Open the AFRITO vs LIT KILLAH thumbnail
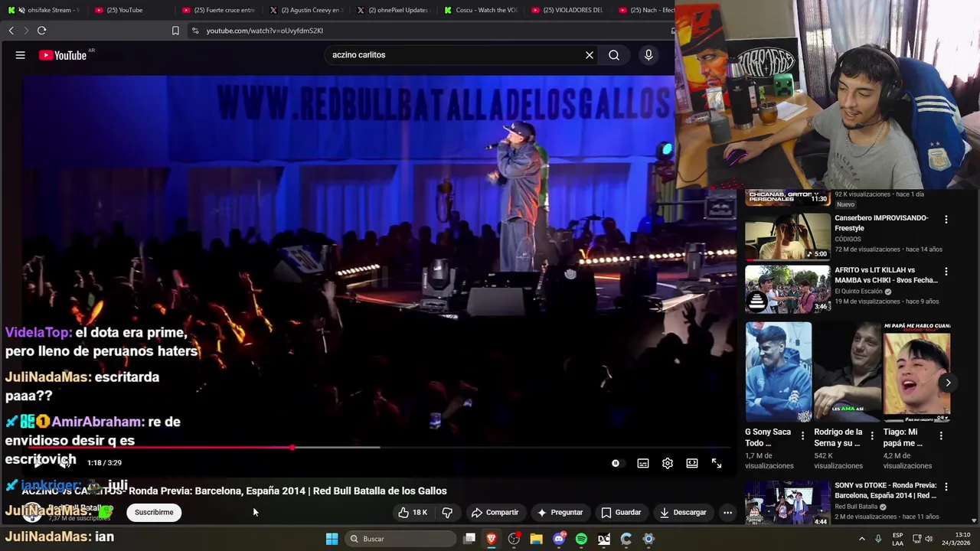This screenshot has width=980, height=551. [x=787, y=289]
